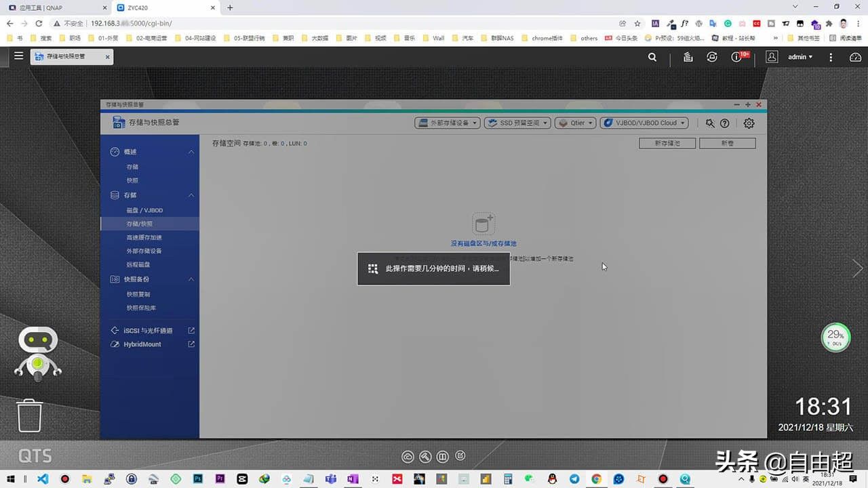This screenshot has width=868, height=488.
Task: Collapse the 概述 sidebar section
Action: click(191, 152)
